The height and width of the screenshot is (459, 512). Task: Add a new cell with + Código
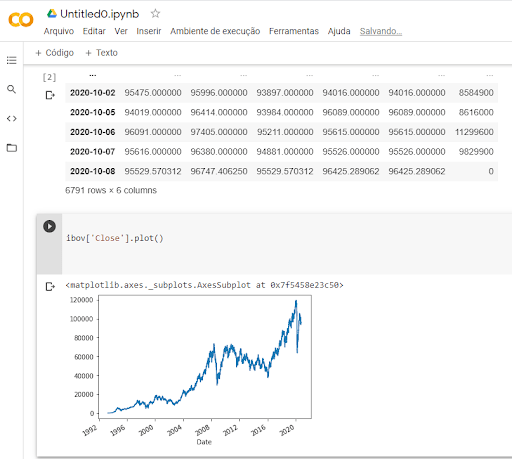pos(54,53)
